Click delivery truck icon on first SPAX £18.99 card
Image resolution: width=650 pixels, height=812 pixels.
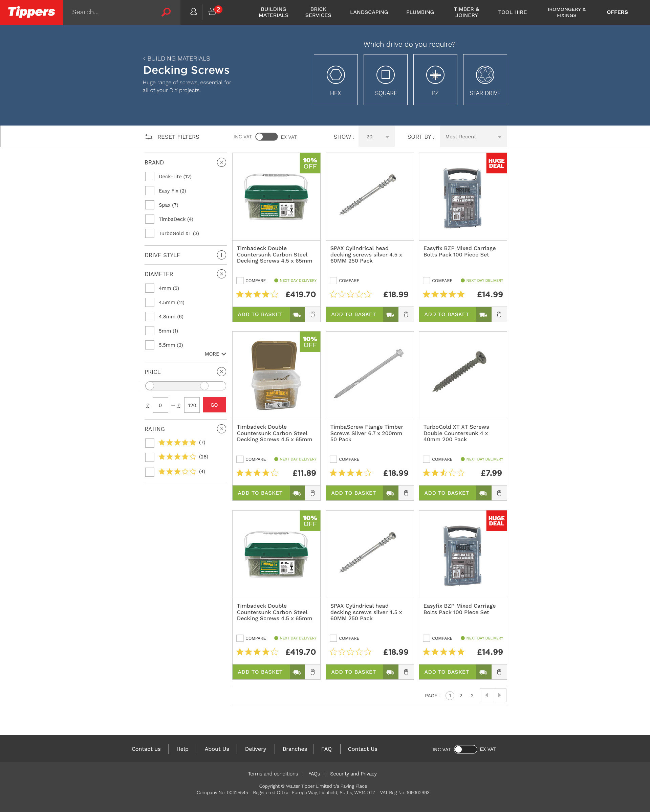click(390, 314)
